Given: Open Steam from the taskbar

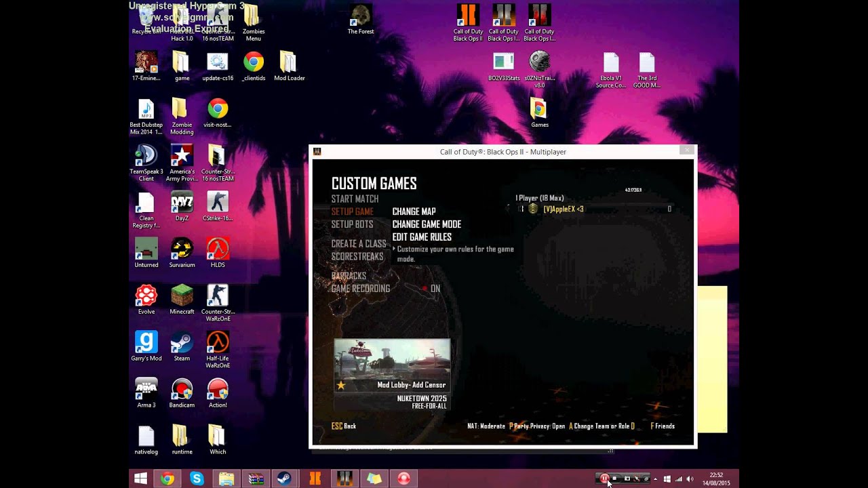Looking at the screenshot, I should coord(285,479).
